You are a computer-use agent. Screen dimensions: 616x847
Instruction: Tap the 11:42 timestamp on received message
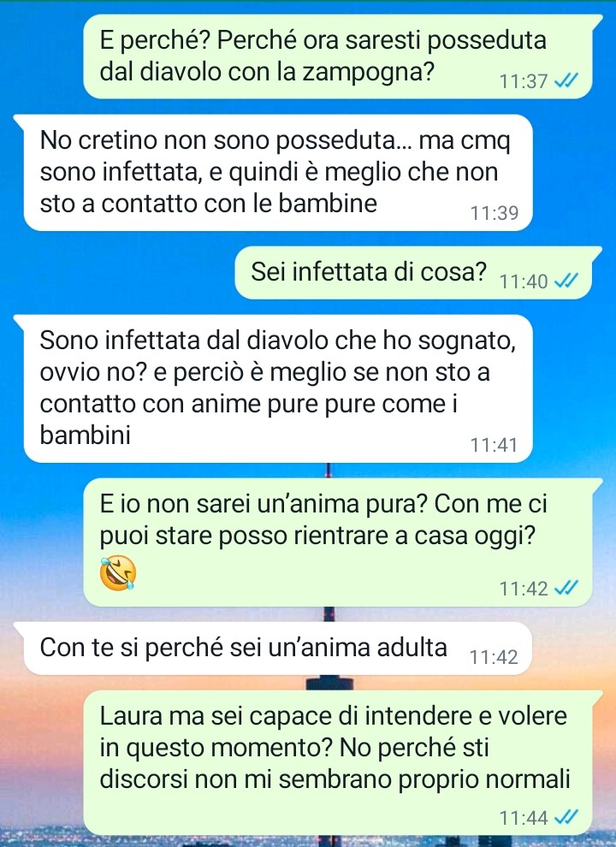(494, 657)
